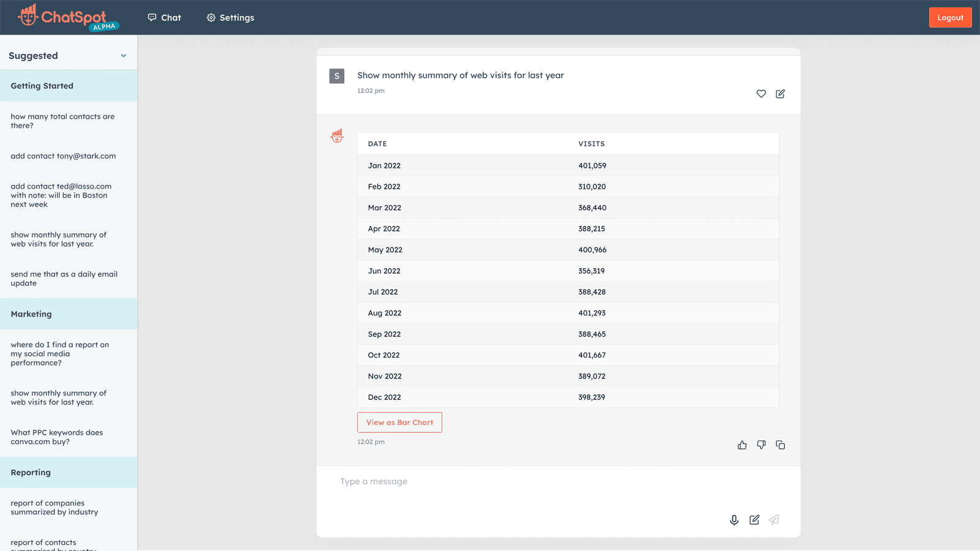Screen dimensions: 980x551
Task: Copy the response with the copy icon
Action: click(780, 445)
